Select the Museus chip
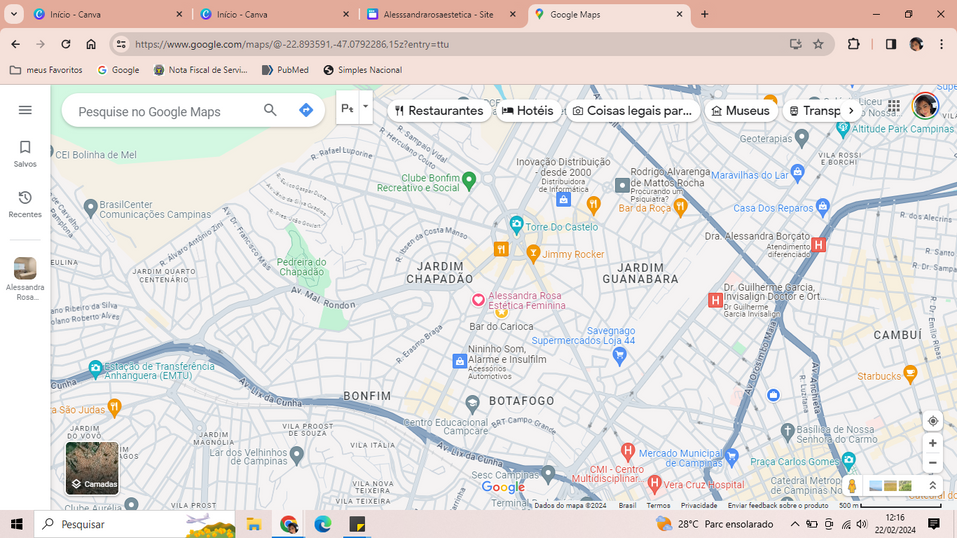The height and width of the screenshot is (538, 957). pyautogui.click(x=740, y=111)
